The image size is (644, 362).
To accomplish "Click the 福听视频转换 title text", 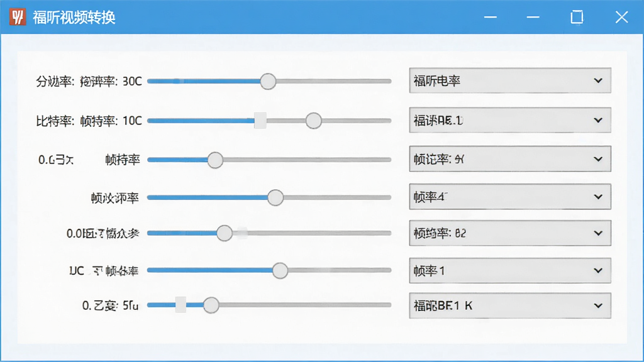I will tap(74, 18).
